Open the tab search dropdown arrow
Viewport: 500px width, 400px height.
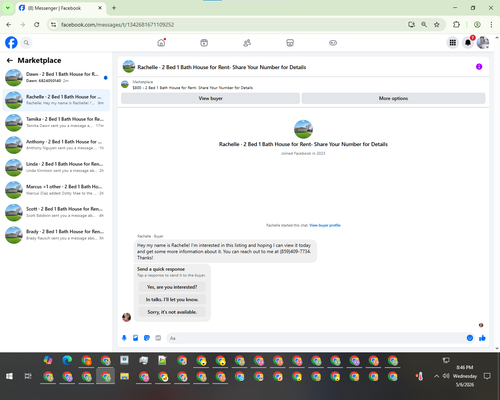pyautogui.click(x=8, y=8)
